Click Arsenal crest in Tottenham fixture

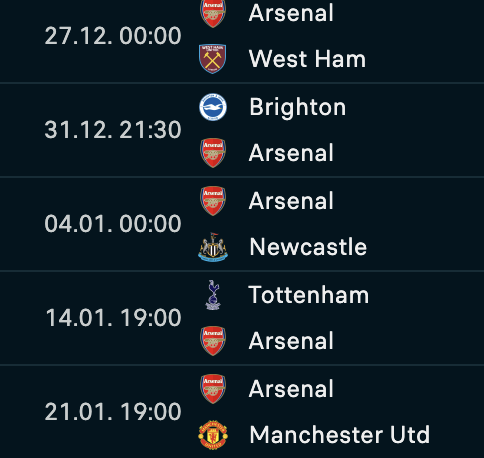(x=213, y=341)
